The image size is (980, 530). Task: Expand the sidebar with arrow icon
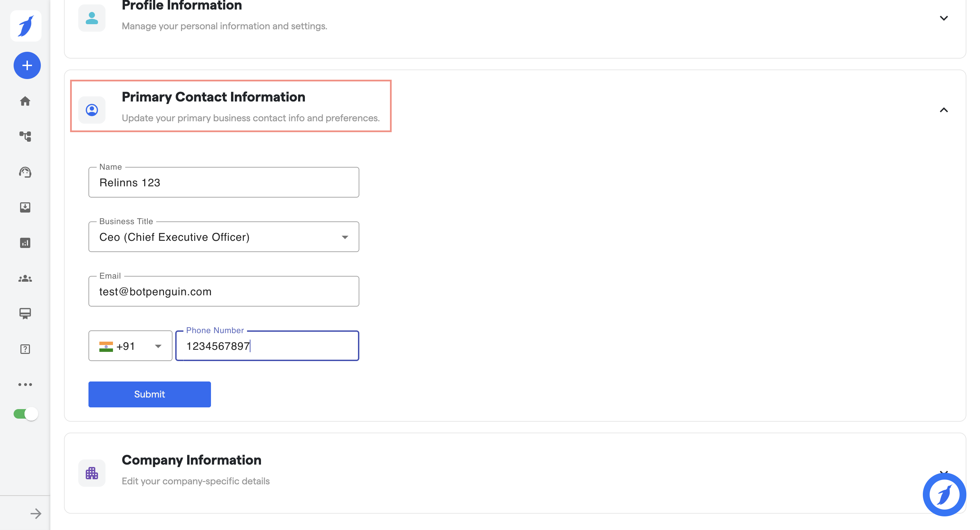coord(36,514)
